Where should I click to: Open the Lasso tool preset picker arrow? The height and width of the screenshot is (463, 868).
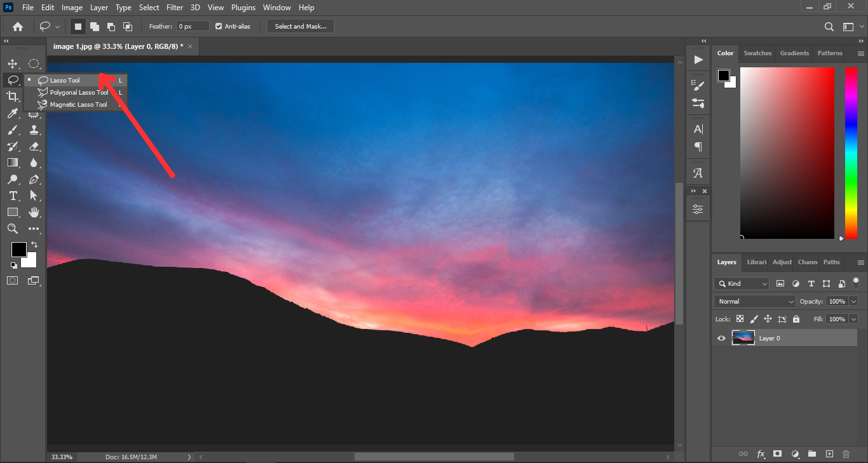coord(57,27)
